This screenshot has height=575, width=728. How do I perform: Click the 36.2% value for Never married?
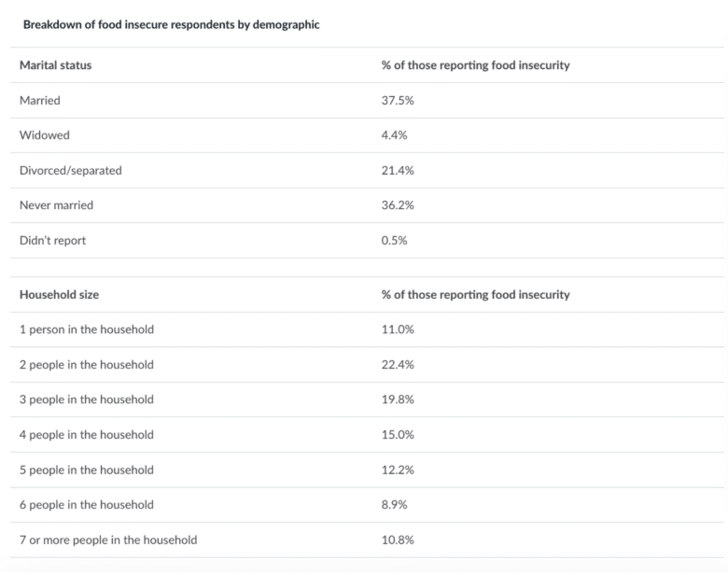[x=398, y=205]
